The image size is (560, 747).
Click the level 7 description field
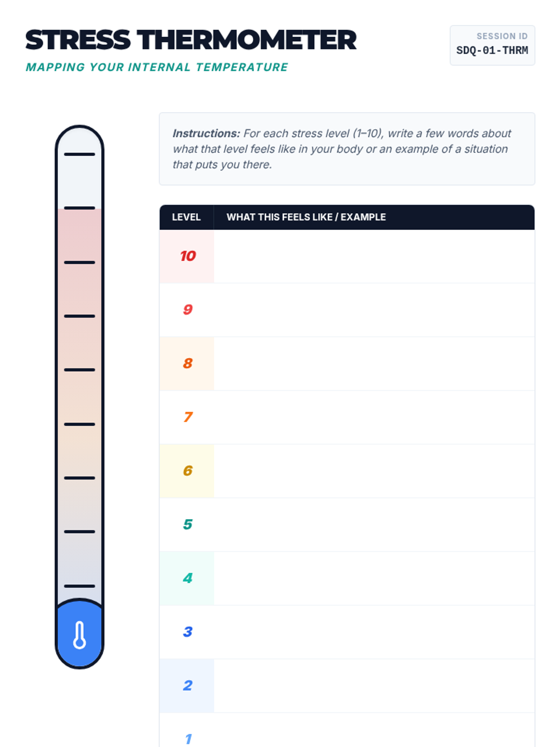tap(374, 417)
